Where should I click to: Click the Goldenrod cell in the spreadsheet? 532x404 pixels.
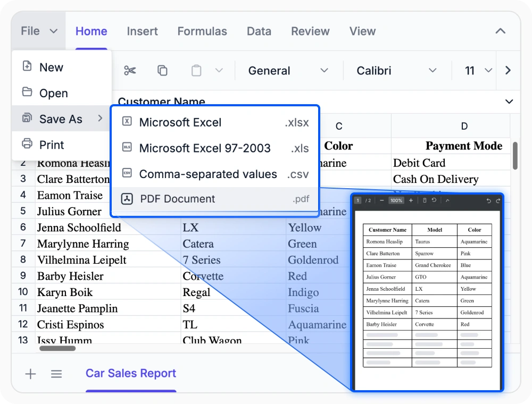pyautogui.click(x=318, y=259)
